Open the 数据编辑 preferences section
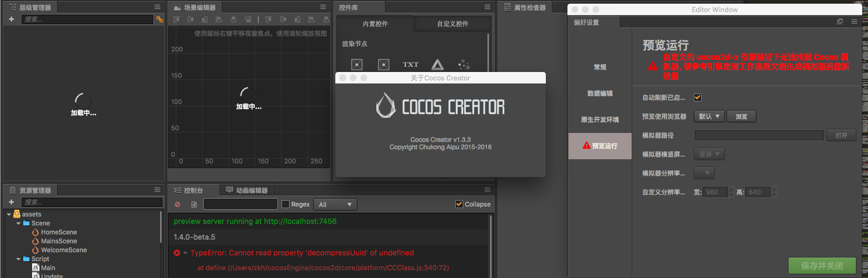Screen dimensions: 868x278 tap(600, 93)
